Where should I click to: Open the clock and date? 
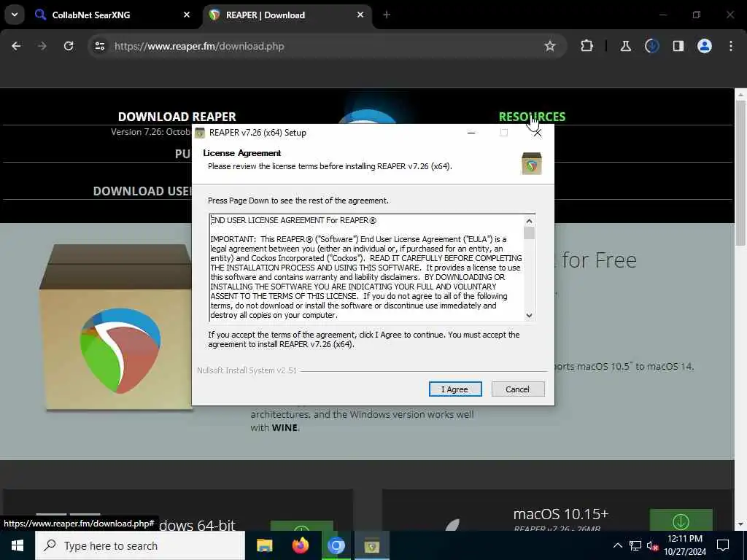pos(685,545)
